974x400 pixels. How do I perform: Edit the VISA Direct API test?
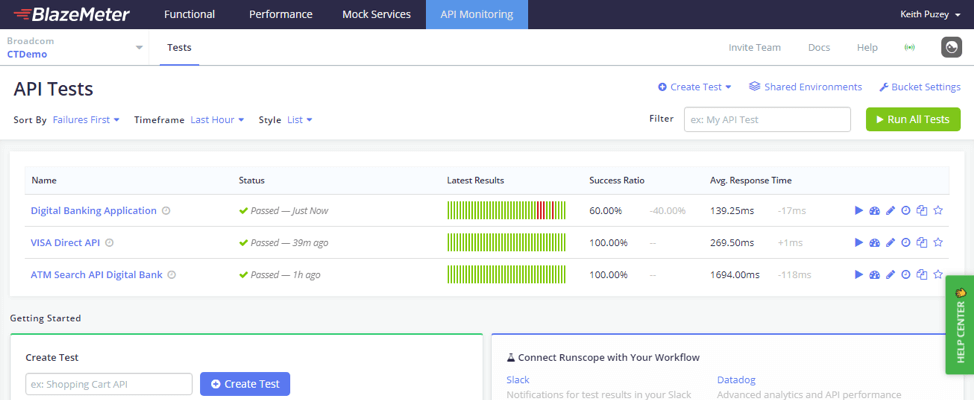(890, 242)
